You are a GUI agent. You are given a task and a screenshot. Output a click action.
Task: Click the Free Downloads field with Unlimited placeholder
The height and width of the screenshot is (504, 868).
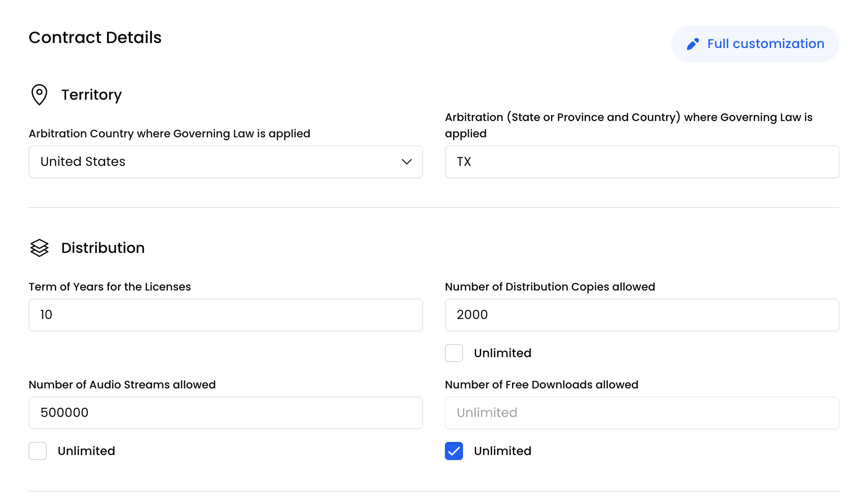[642, 413]
